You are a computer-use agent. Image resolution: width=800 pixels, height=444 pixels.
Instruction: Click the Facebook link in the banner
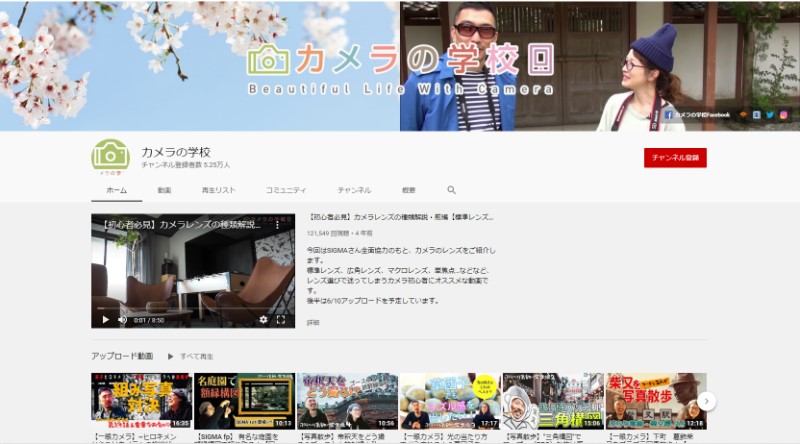(x=697, y=115)
